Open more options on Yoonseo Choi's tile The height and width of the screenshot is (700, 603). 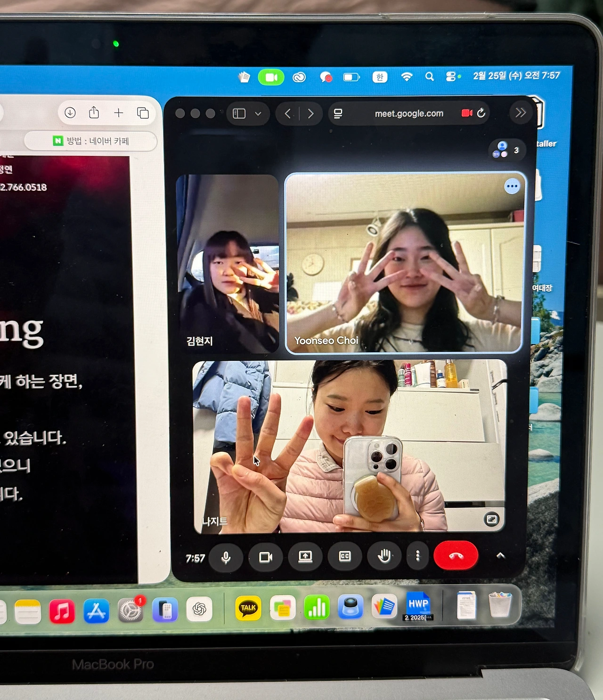pos(512,187)
